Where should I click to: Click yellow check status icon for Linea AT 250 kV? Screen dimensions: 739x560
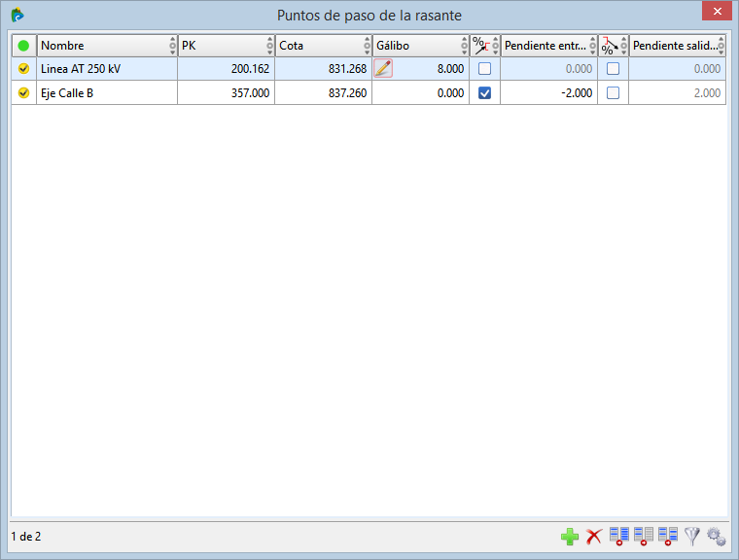(23, 68)
